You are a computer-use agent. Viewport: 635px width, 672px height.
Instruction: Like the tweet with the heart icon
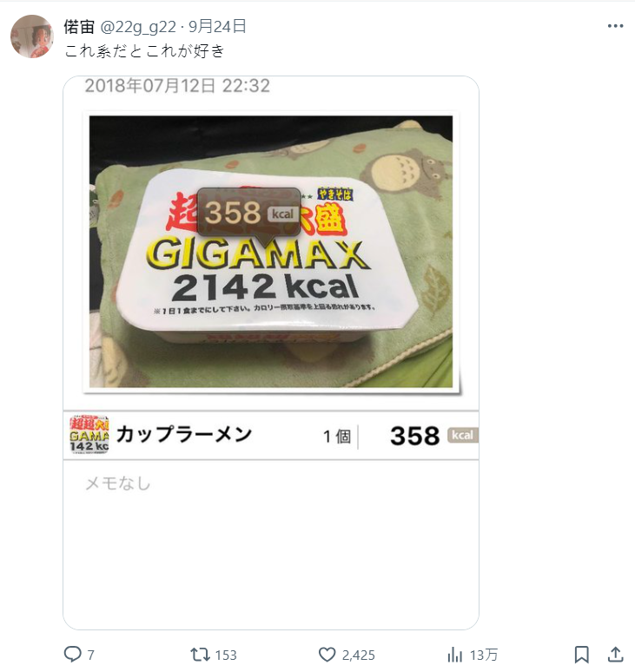tap(327, 655)
